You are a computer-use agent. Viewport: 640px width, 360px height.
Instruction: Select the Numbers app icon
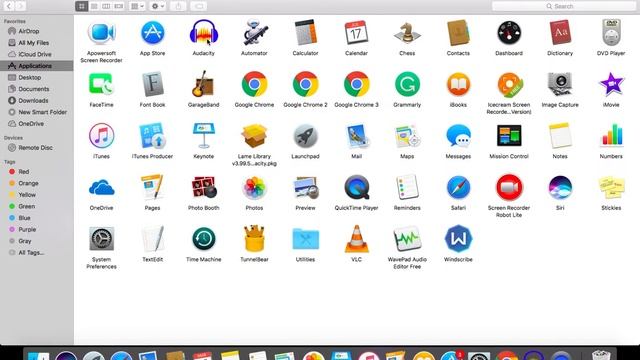point(611,136)
